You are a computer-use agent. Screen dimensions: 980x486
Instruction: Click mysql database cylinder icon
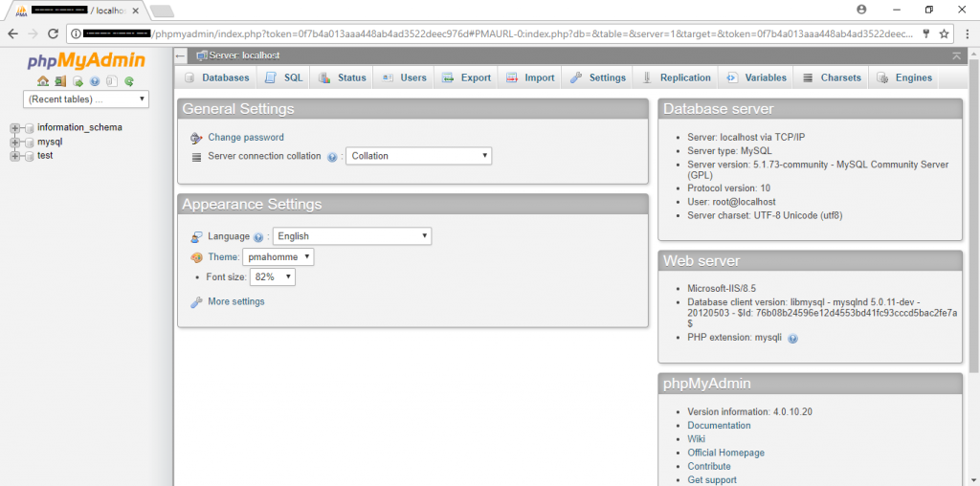click(x=29, y=143)
